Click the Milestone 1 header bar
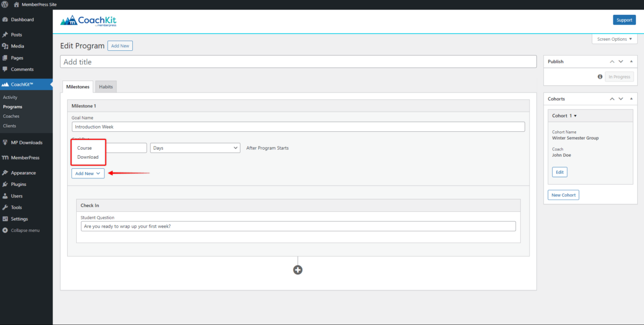644x325 pixels. [298, 106]
